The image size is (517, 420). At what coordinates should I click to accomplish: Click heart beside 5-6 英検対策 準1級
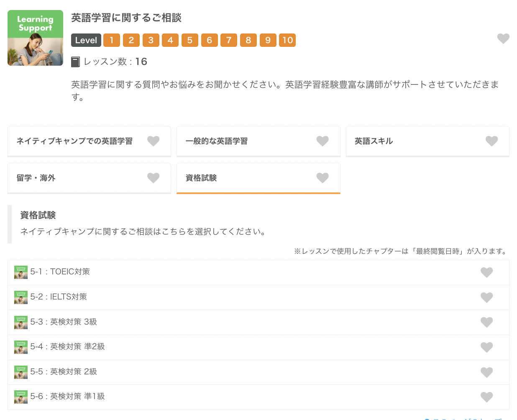click(x=486, y=397)
